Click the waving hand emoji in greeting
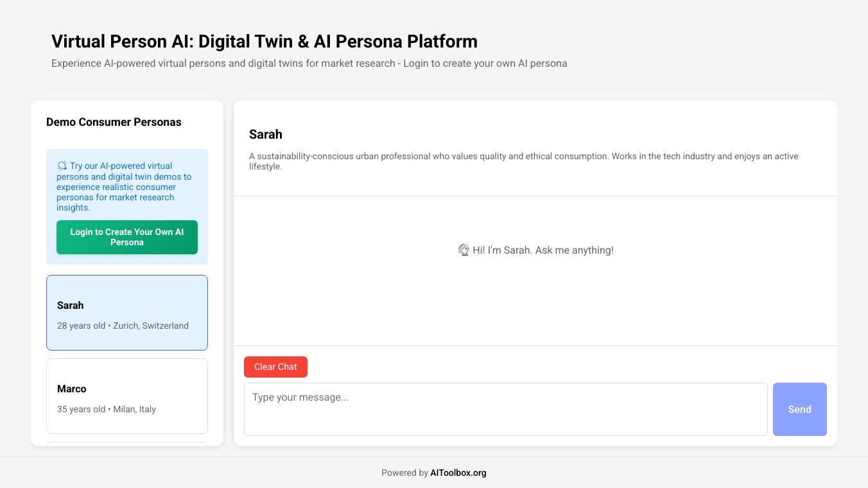Viewport: 868px width, 488px height. [464, 250]
